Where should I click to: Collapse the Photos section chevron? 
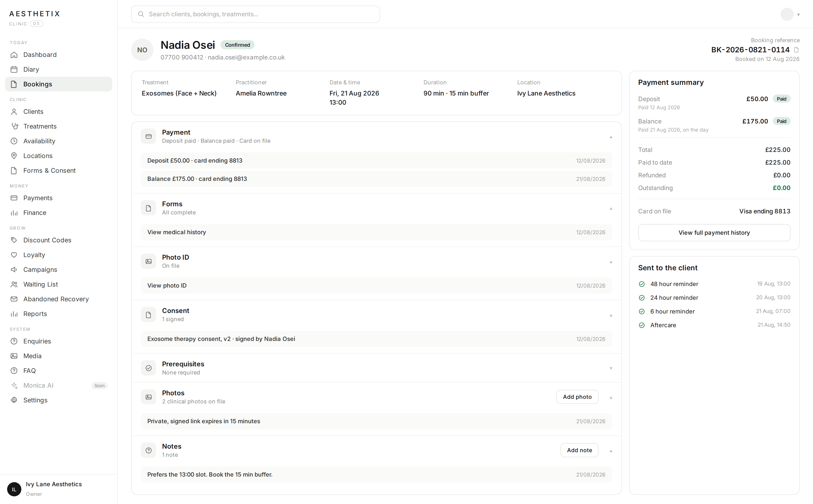(x=611, y=398)
